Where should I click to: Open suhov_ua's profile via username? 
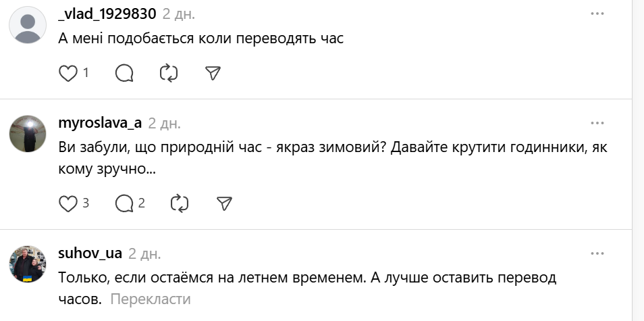(x=90, y=253)
